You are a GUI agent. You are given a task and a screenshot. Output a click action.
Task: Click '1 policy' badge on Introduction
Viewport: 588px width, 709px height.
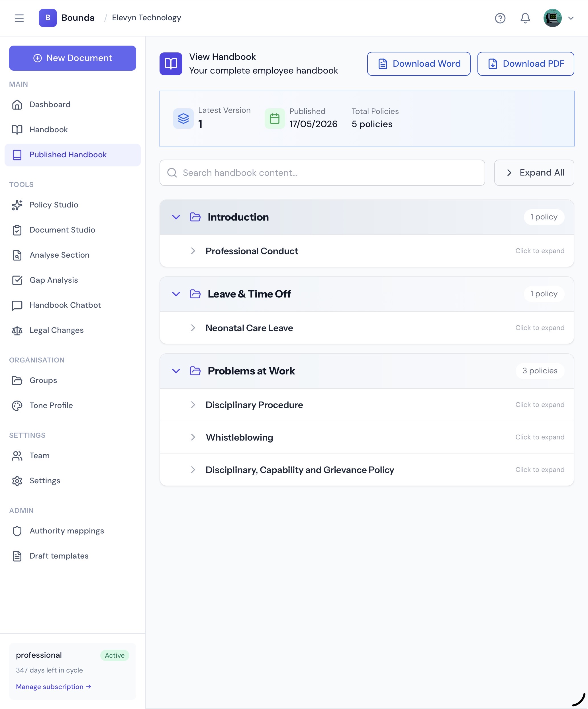coord(544,217)
